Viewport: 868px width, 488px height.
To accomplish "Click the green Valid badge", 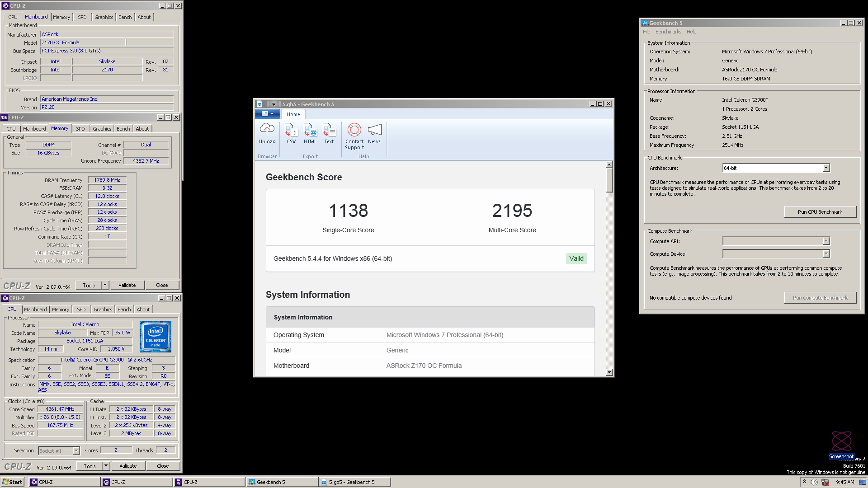I will point(576,258).
